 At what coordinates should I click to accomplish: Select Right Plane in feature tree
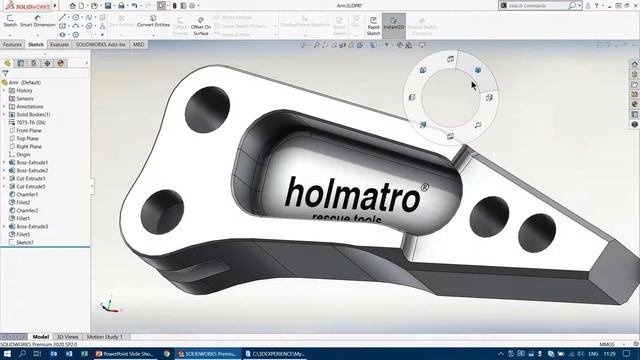(29, 147)
